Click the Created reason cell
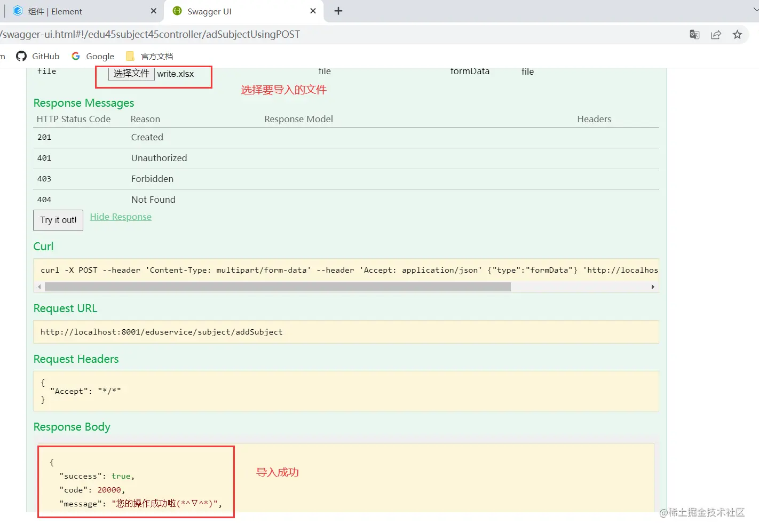The height and width of the screenshot is (532, 759). click(x=147, y=138)
